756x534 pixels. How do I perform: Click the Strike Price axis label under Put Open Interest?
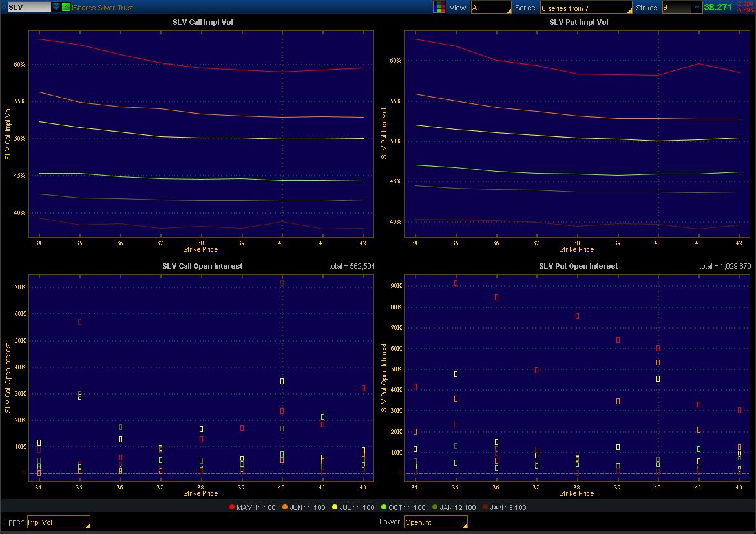coord(576,493)
